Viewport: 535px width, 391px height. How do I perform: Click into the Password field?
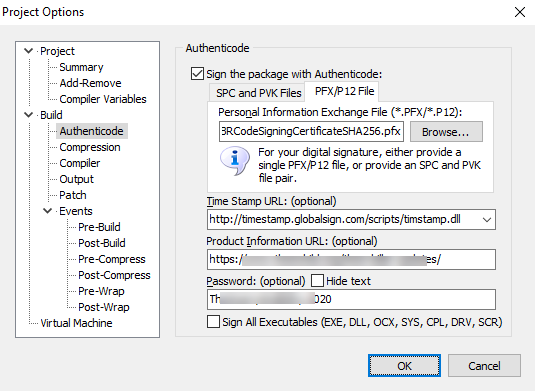351,300
